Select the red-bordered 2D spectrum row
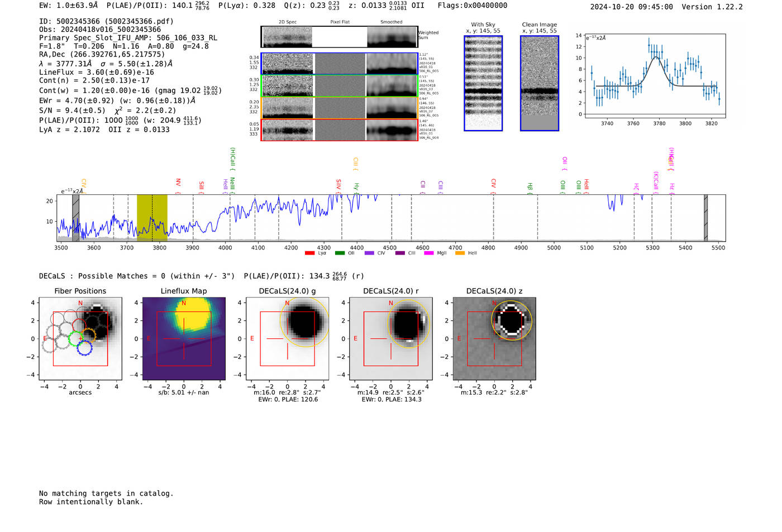 point(339,130)
